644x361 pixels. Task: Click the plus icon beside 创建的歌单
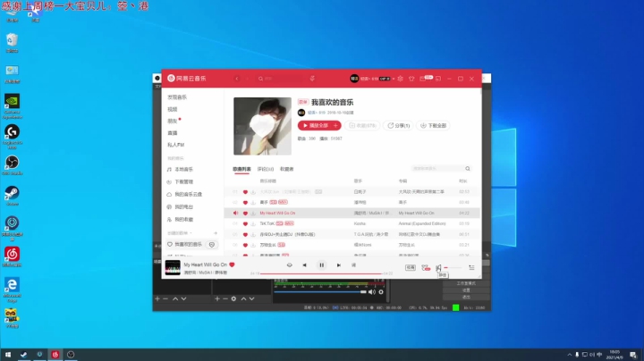(216, 233)
